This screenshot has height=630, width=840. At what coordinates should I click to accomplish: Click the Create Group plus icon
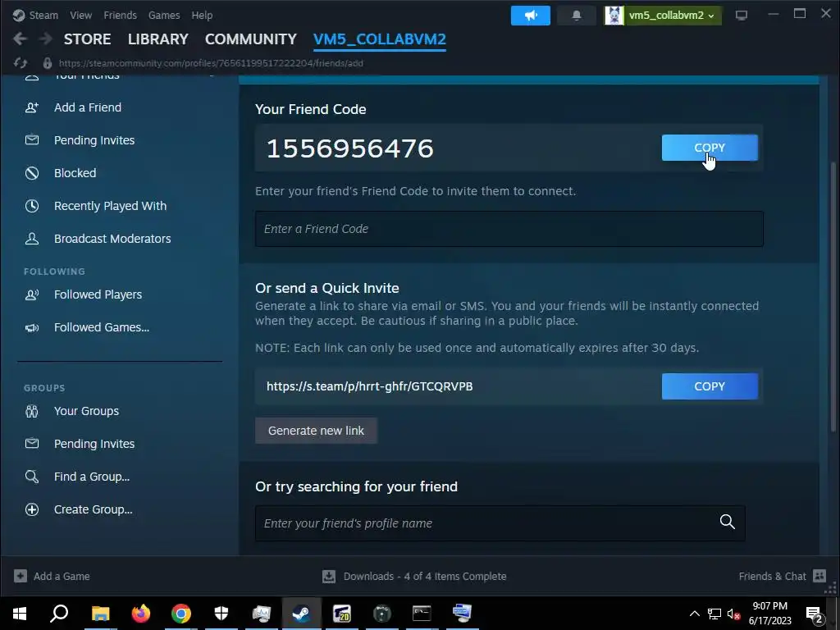point(32,509)
